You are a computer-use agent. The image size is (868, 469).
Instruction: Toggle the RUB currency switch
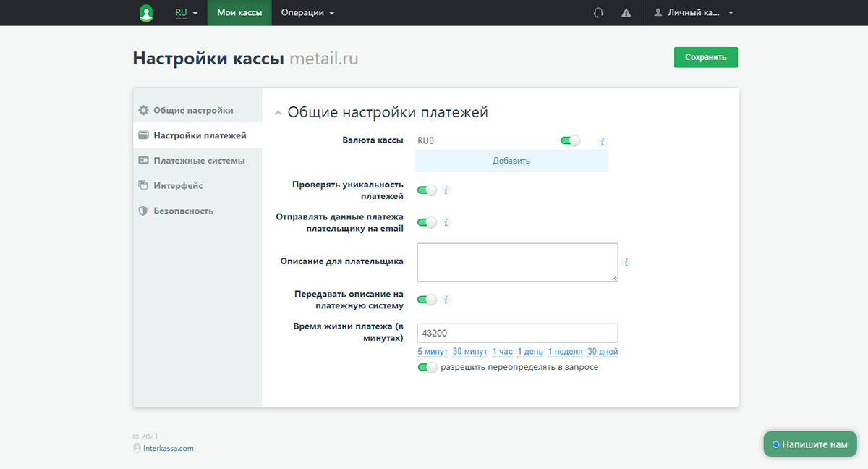(570, 141)
